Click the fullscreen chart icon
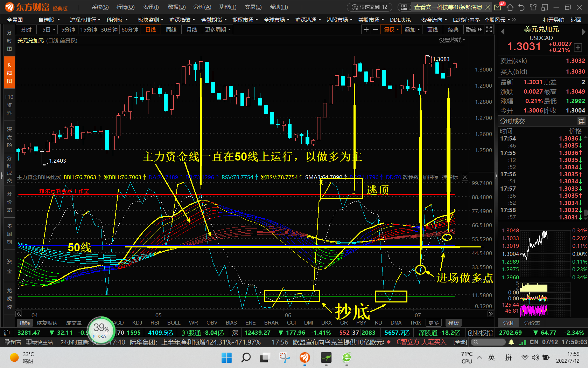Screen dimensions: 588x368 click(489, 30)
